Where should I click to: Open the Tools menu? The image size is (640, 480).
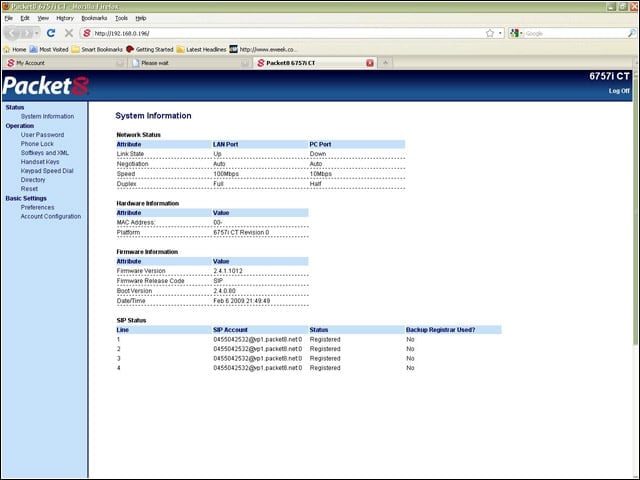point(121,18)
